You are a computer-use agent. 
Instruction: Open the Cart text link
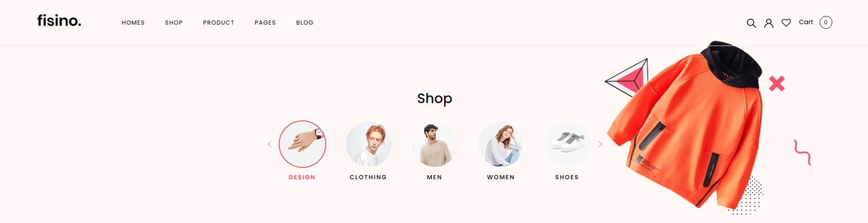coord(806,22)
